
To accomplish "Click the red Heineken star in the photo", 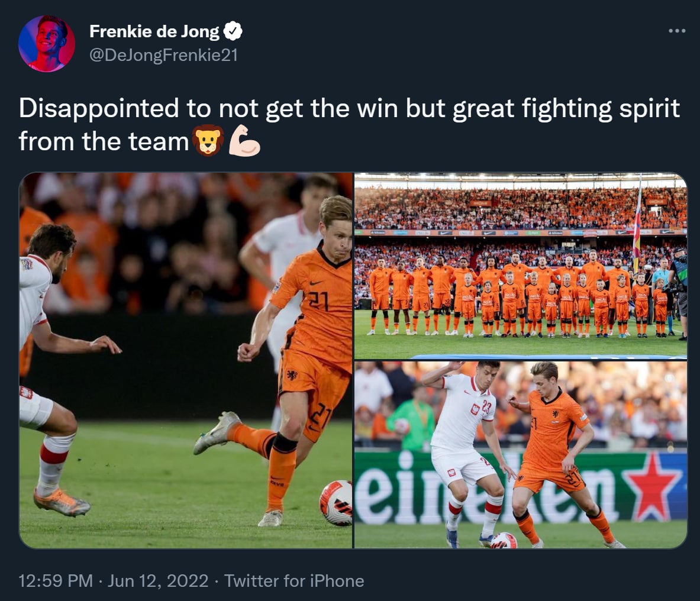I will point(652,485).
